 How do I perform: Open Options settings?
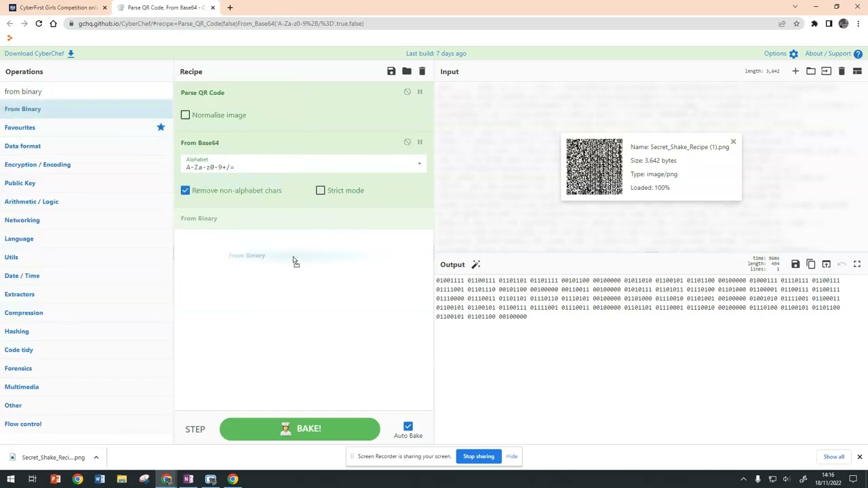point(781,54)
